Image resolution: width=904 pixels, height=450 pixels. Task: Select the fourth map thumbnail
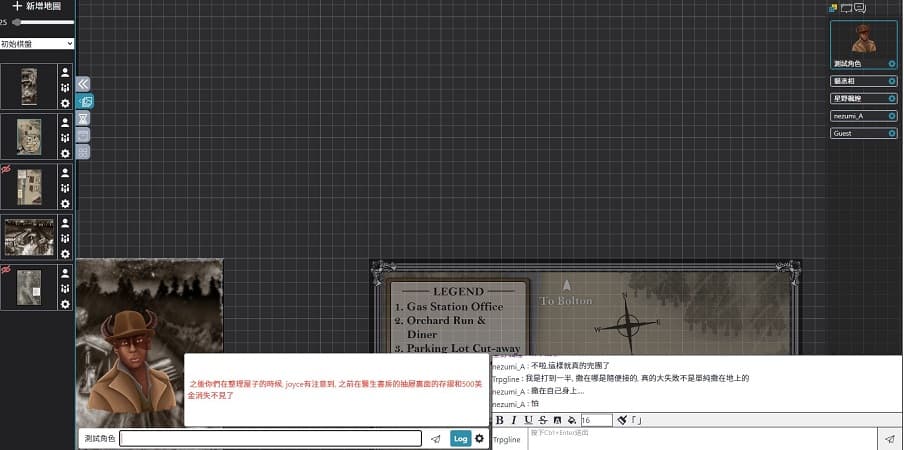coord(29,237)
